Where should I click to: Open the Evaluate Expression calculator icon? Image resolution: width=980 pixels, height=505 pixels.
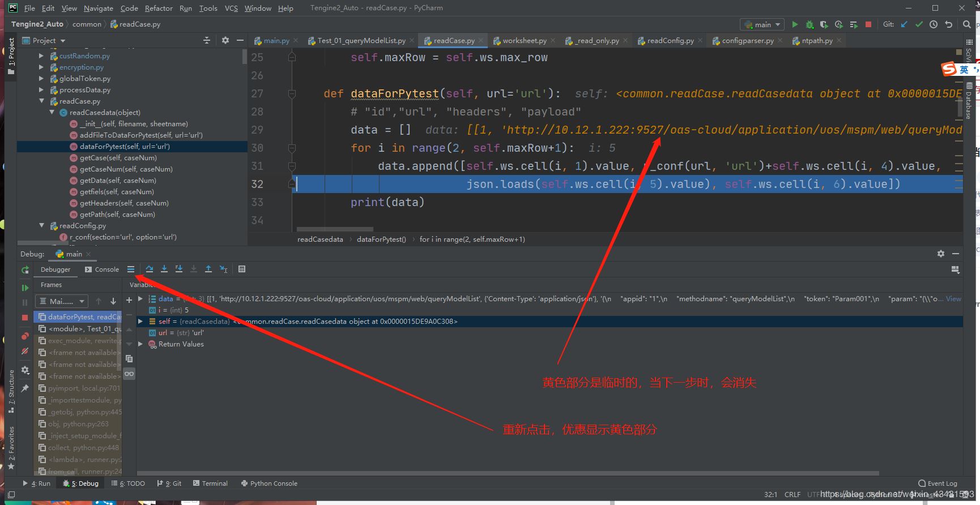click(242, 269)
